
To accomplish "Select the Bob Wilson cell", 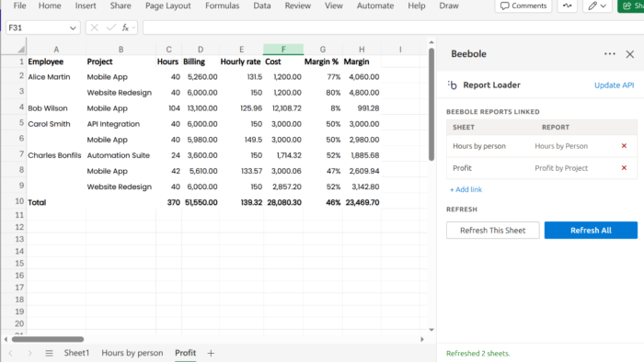I will pos(56,108).
